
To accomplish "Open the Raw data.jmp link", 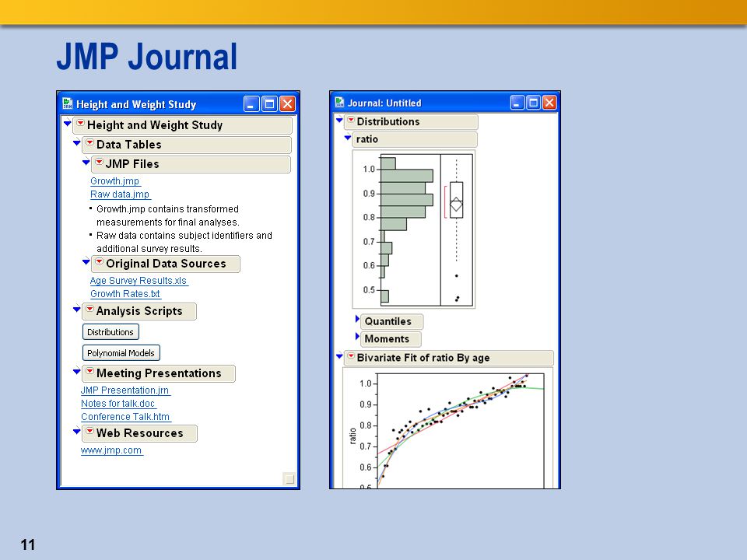I will 120,194.
